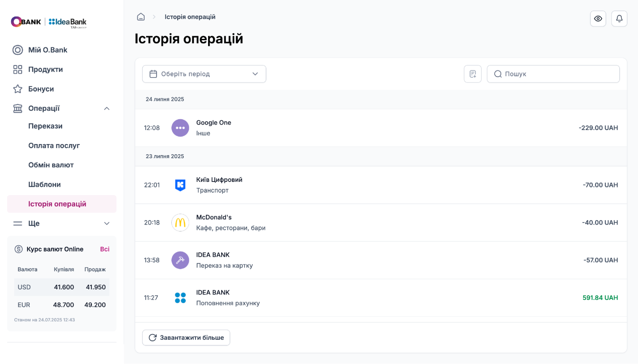
Task: Click the IDEA BANK card transfer icon
Action: point(180,260)
